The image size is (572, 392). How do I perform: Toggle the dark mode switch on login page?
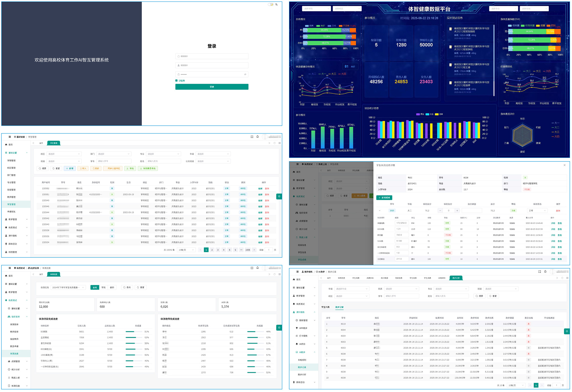pos(270,5)
